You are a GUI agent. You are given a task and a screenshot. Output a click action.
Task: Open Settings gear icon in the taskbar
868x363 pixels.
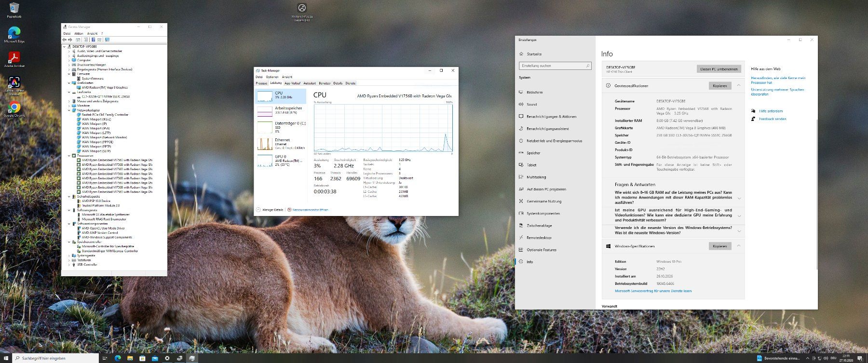tap(167, 358)
